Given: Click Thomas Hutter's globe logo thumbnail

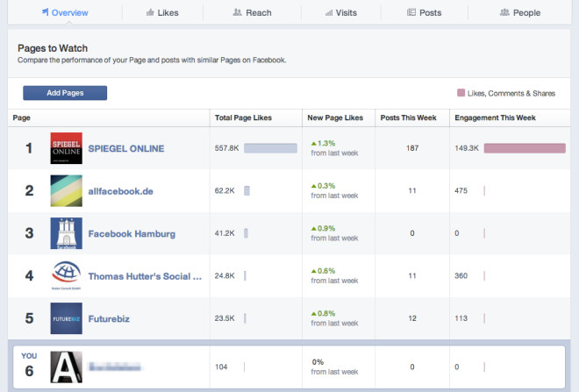Looking at the screenshot, I should 67,275.
